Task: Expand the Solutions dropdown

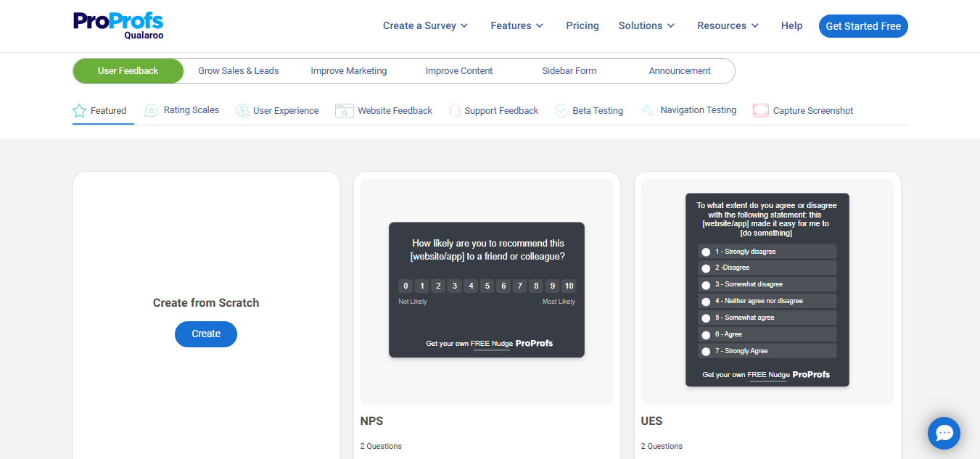Action: 646,25
